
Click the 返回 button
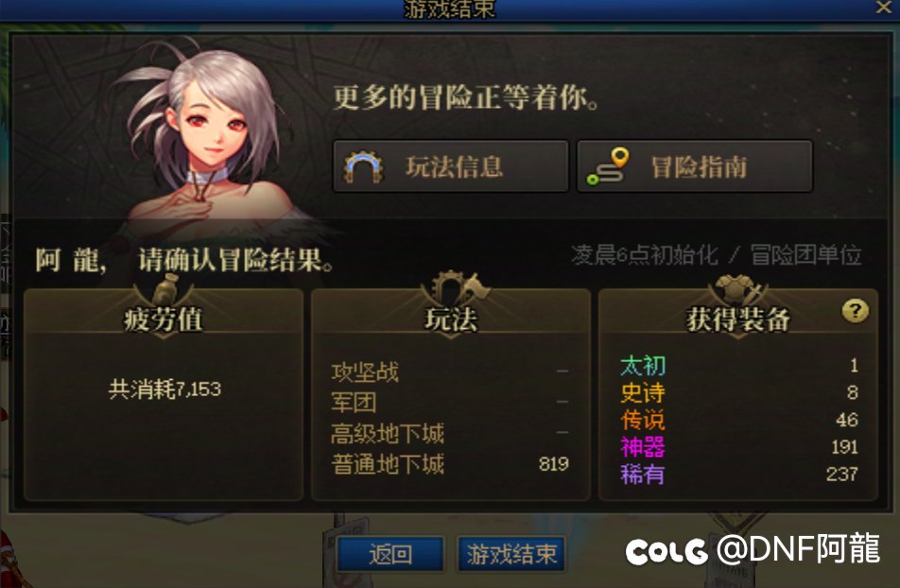pyautogui.click(x=390, y=554)
